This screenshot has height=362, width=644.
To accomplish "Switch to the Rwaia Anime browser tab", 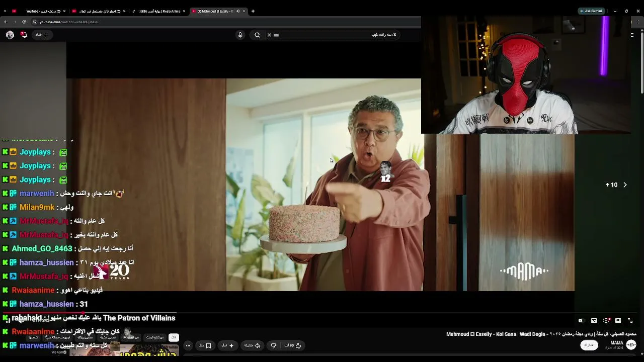I will point(159,11).
